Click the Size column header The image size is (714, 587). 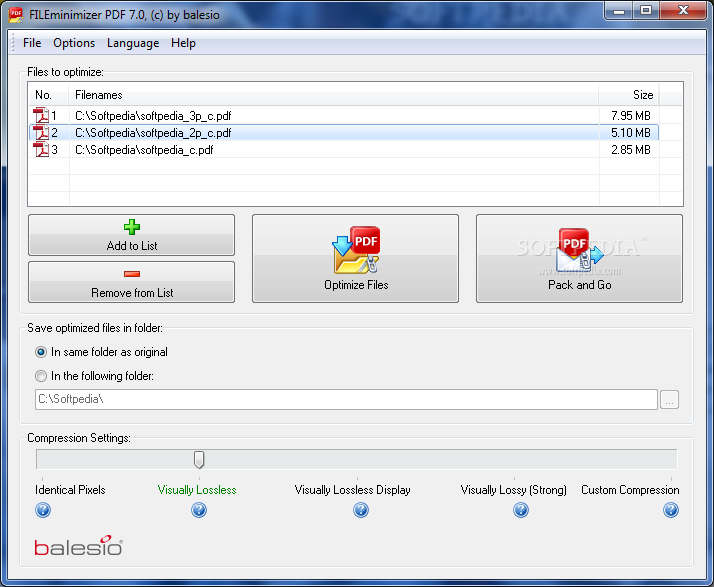coord(629,95)
